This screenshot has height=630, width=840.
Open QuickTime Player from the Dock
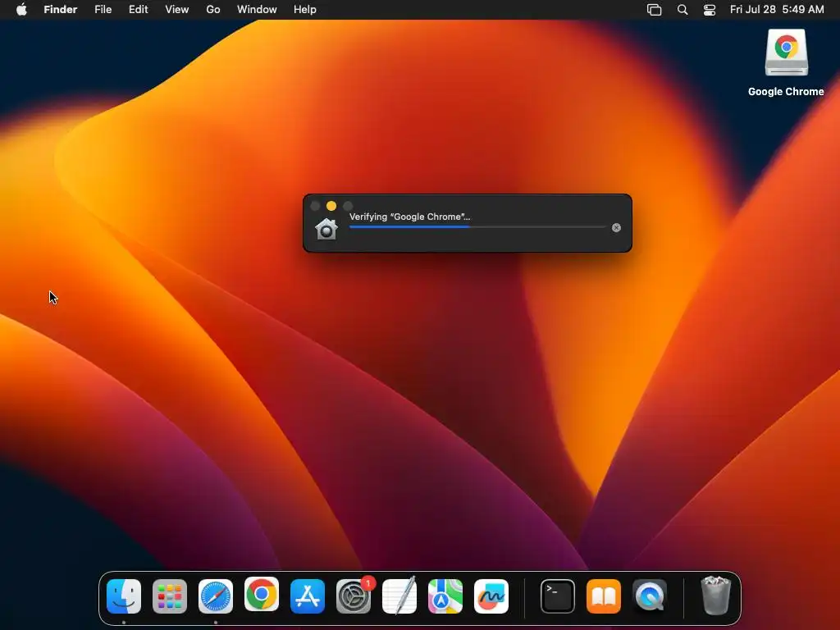650,596
